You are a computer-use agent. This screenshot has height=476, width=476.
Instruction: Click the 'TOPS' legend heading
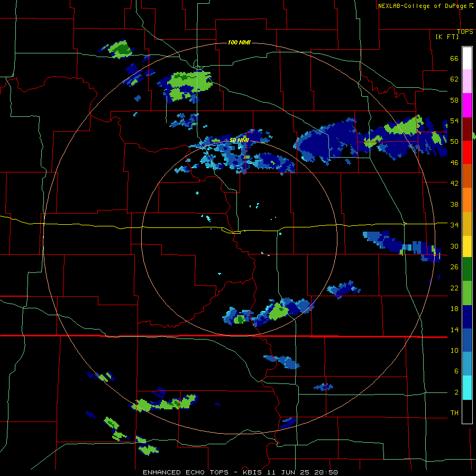pyautogui.click(x=465, y=31)
